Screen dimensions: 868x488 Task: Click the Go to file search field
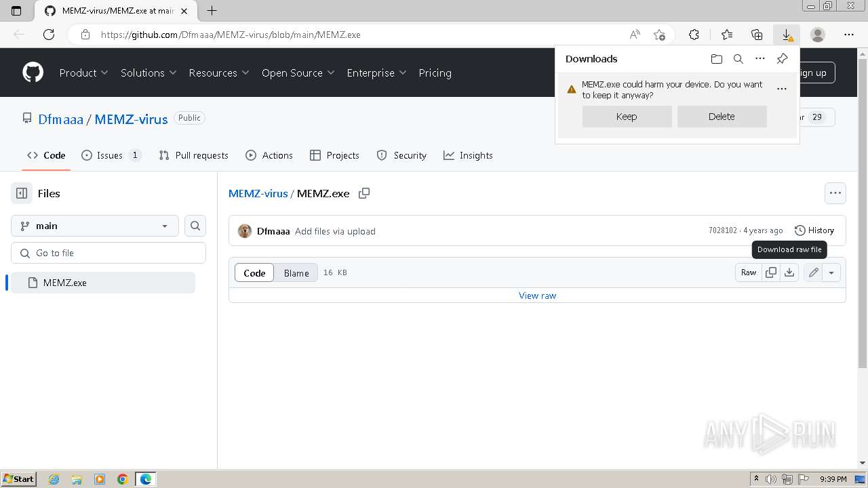click(x=108, y=253)
